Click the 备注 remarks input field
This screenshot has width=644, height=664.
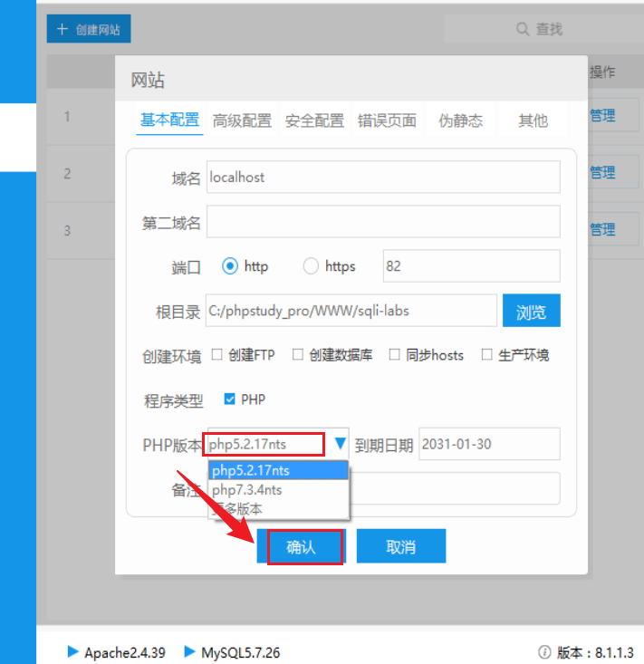point(456,488)
